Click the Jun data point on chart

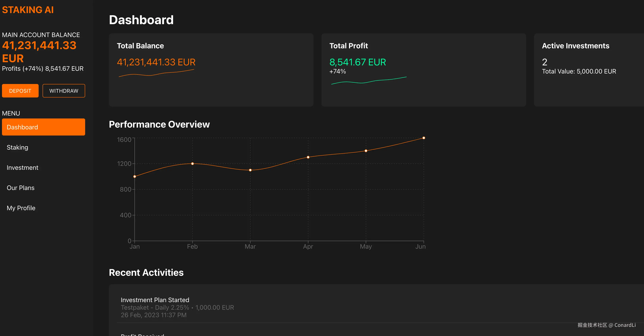pyautogui.click(x=424, y=138)
